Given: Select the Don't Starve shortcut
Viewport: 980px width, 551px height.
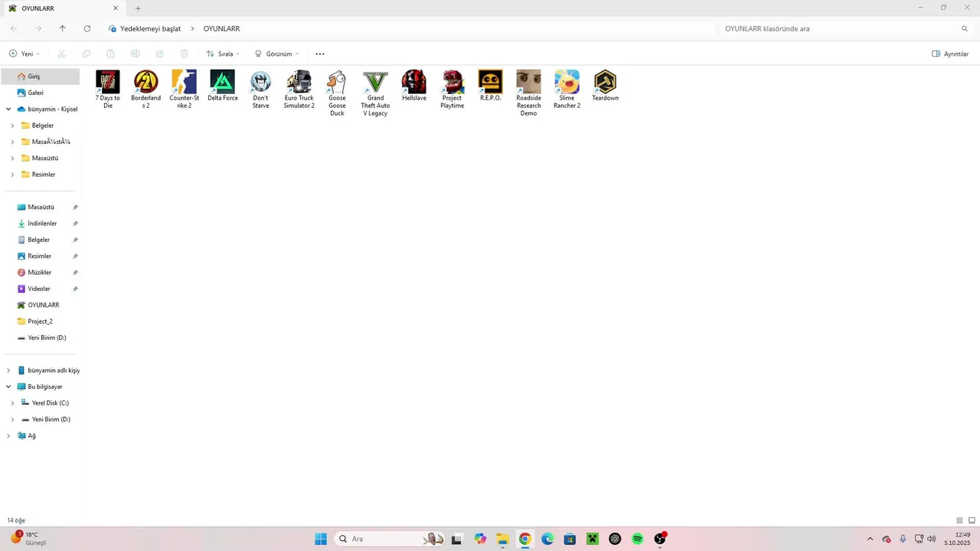Looking at the screenshot, I should [x=260, y=90].
